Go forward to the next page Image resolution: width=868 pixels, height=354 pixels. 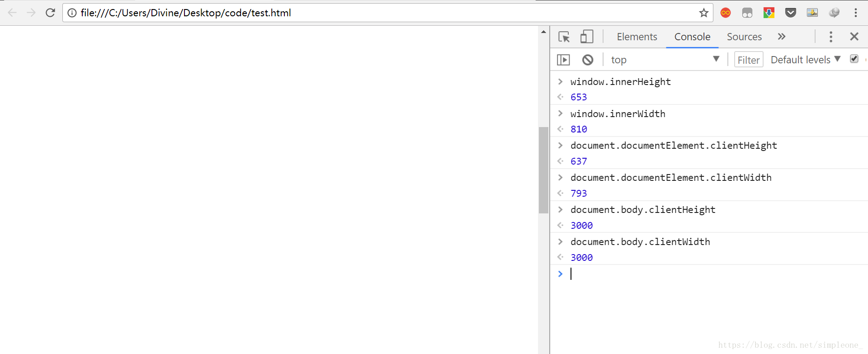point(31,13)
